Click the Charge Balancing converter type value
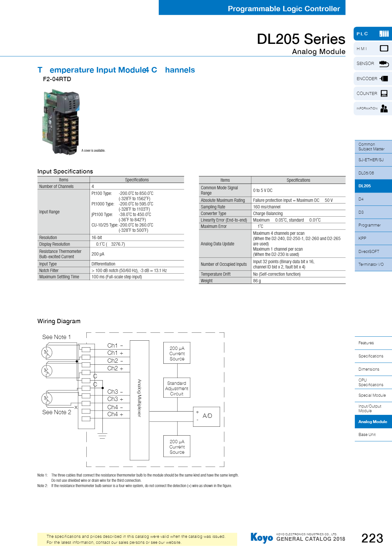Image resolution: width=392 pixels, height=555 pixels. click(268, 213)
